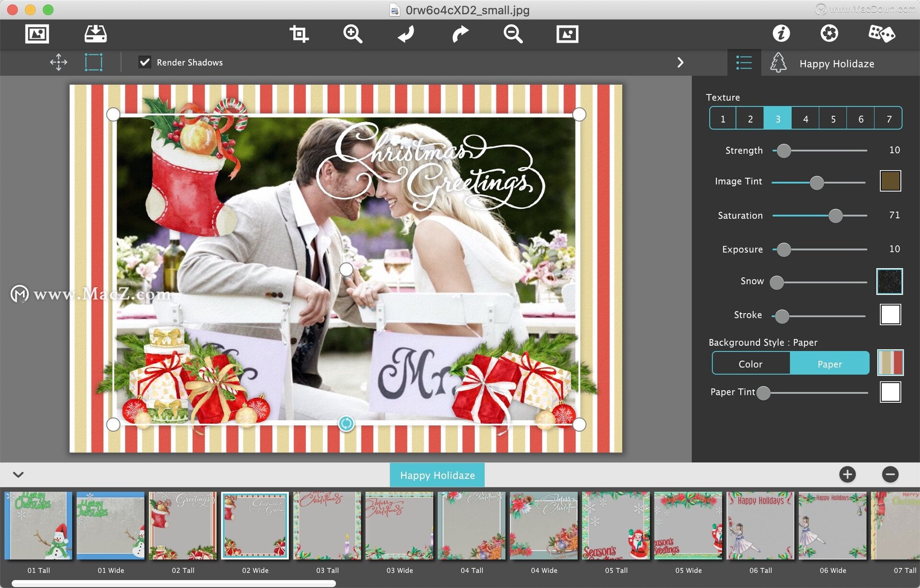Switch background style to Color
This screenshot has width=920, height=588.
pyautogui.click(x=750, y=364)
